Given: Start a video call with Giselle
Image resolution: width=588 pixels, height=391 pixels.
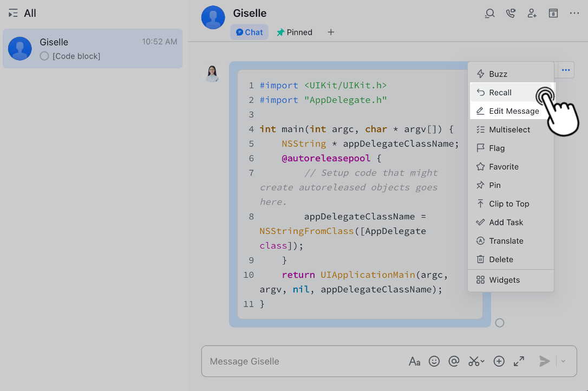Looking at the screenshot, I should point(511,14).
